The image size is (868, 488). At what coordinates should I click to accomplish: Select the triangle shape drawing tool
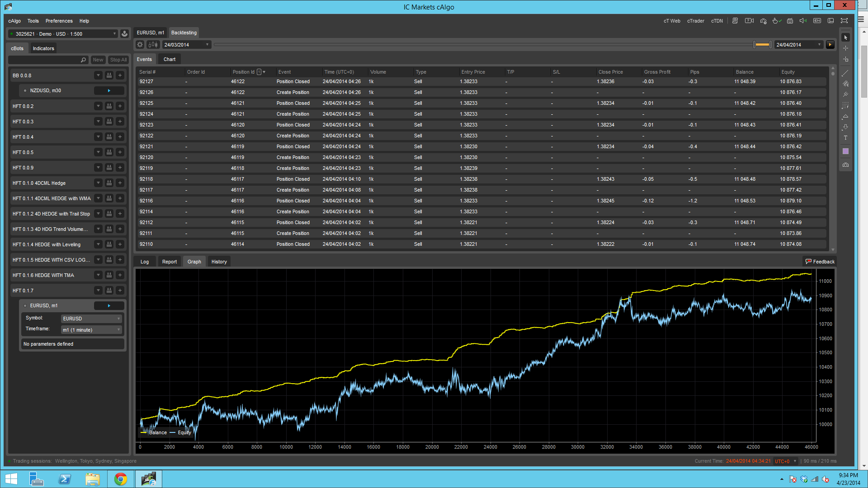pos(845,116)
